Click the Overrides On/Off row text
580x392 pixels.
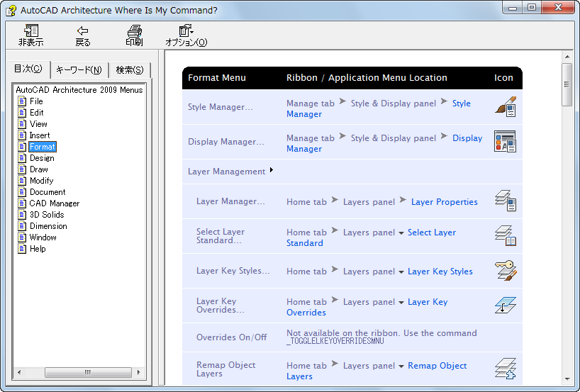232,337
